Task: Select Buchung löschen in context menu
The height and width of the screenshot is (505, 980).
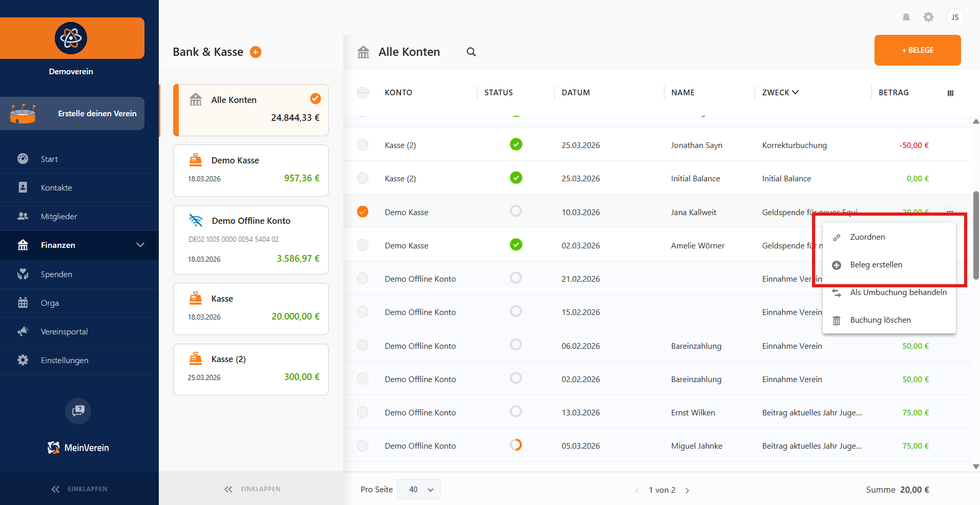Action: click(x=880, y=320)
